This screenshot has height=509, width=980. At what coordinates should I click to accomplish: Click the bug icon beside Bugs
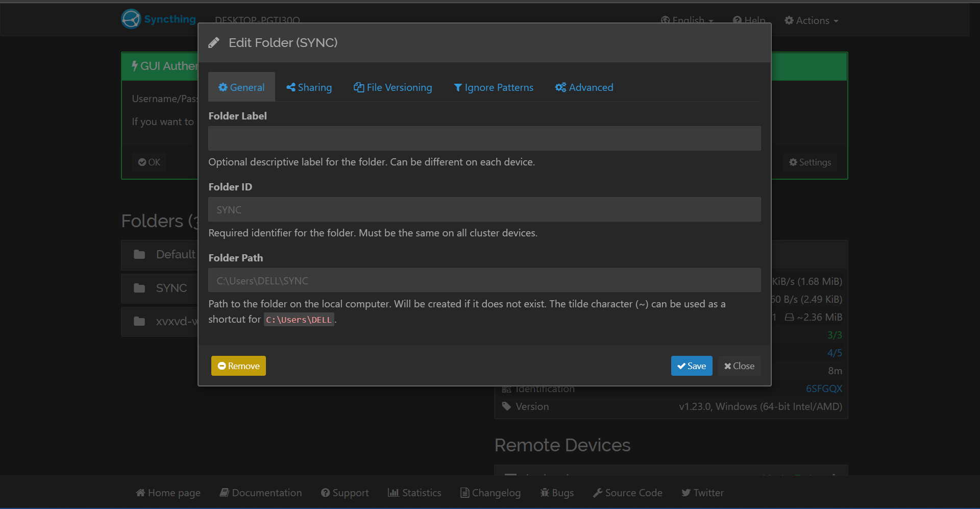point(544,492)
